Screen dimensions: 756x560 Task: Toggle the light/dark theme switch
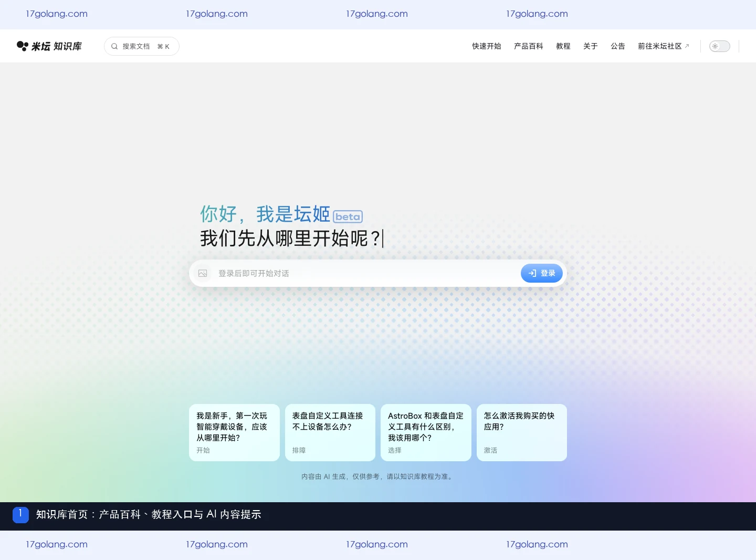pos(720,46)
